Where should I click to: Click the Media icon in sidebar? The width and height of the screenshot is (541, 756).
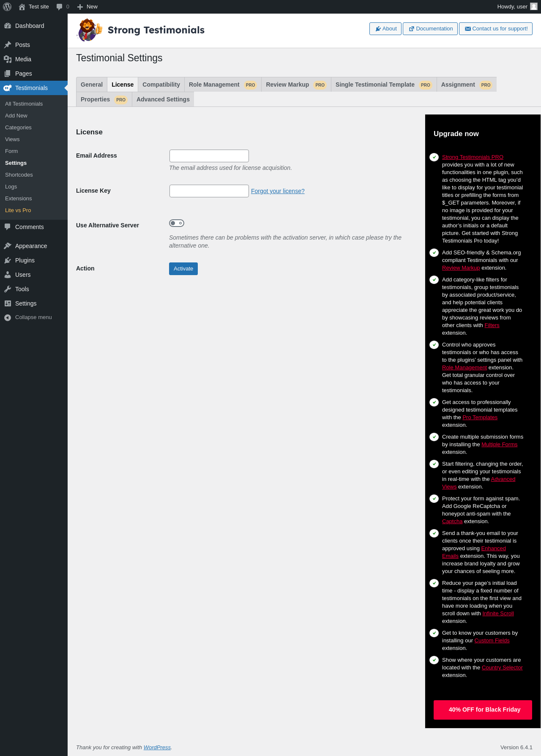click(8, 59)
